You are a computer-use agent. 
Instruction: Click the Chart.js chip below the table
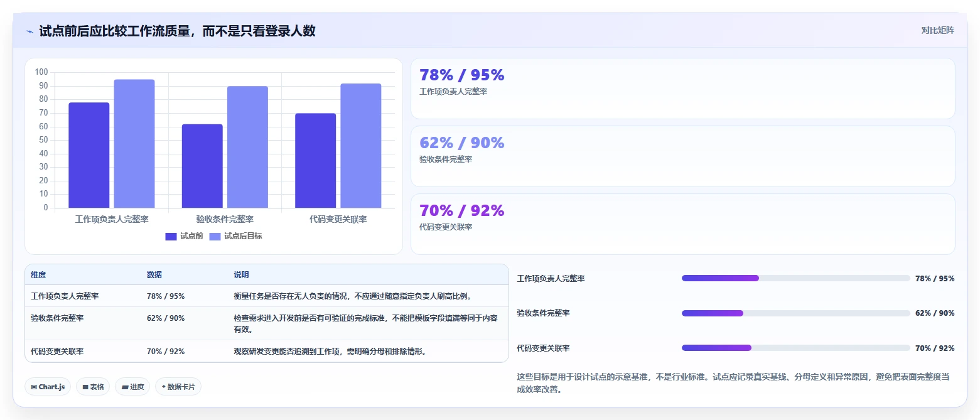tap(48, 387)
